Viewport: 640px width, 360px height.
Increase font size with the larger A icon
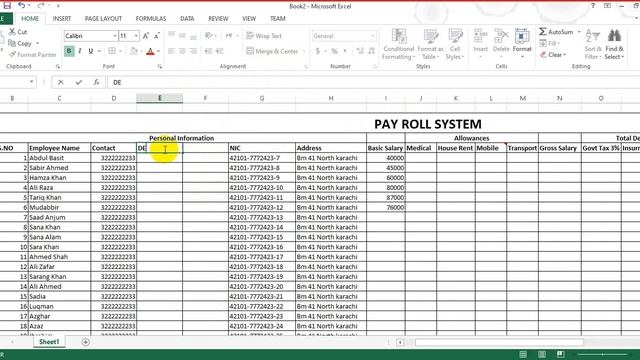[x=146, y=36]
